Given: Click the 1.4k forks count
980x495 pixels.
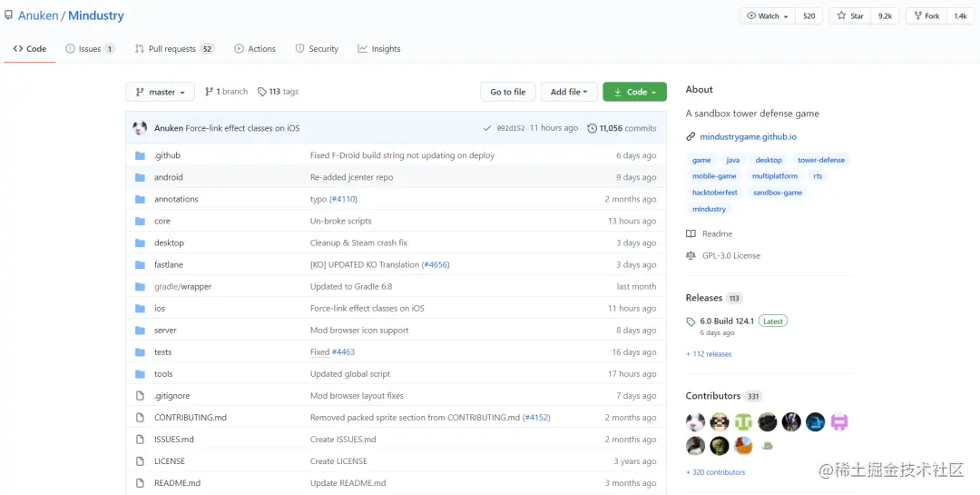Looking at the screenshot, I should click(960, 16).
